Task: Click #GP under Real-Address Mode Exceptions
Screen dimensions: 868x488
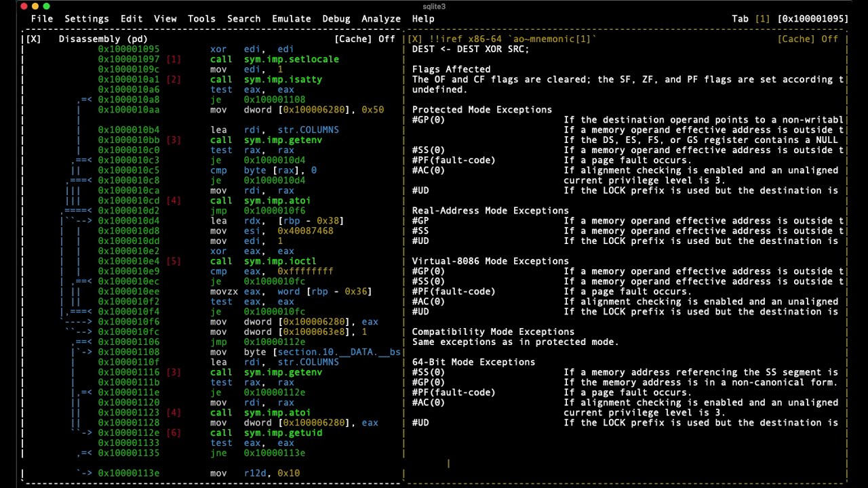Action: [x=420, y=221]
